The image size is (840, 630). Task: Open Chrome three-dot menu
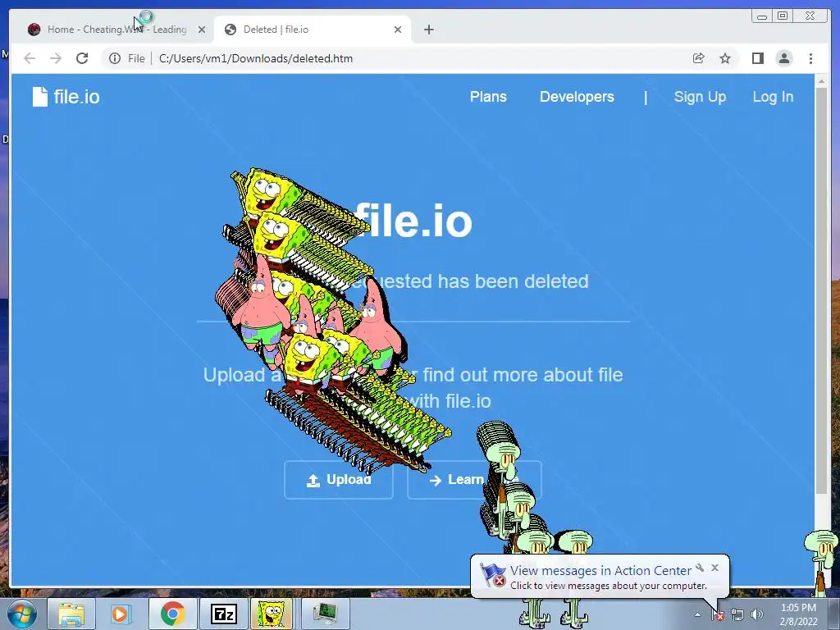tap(810, 58)
